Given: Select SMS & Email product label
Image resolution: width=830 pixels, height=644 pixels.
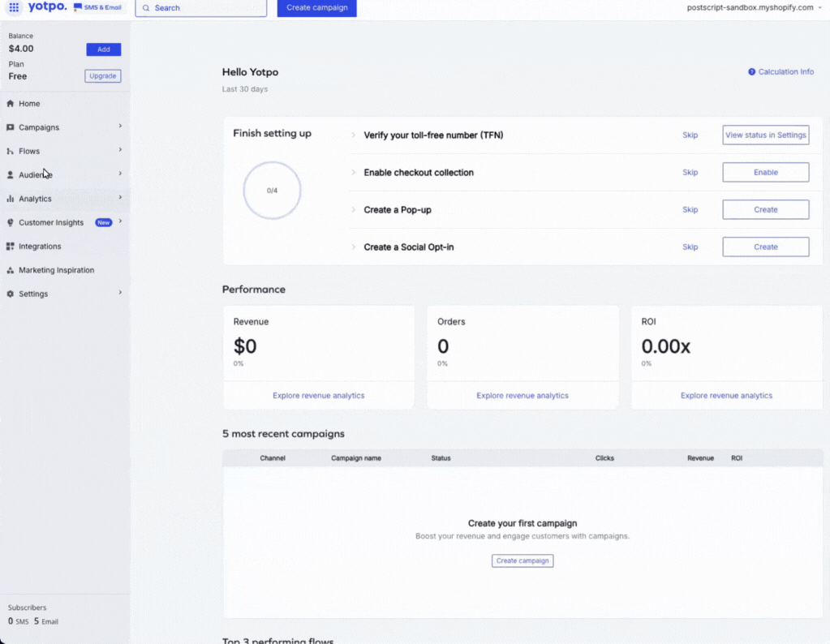Looking at the screenshot, I should pyautogui.click(x=97, y=7).
